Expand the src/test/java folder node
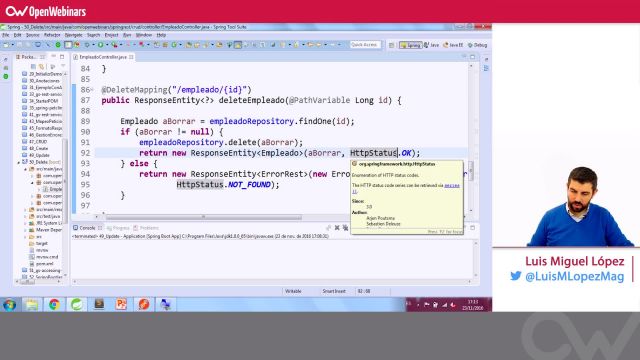Screen dimensions: 640x360 coord(25,216)
